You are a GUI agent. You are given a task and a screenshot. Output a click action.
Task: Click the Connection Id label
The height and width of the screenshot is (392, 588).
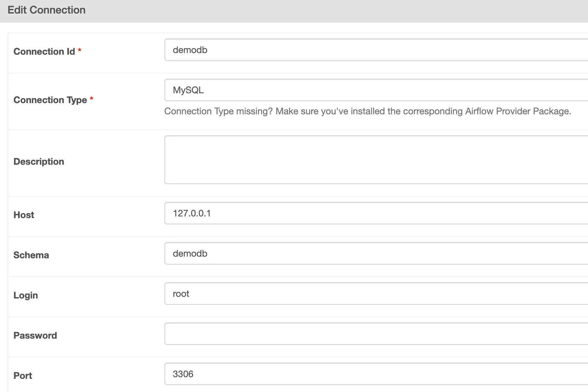click(x=44, y=52)
